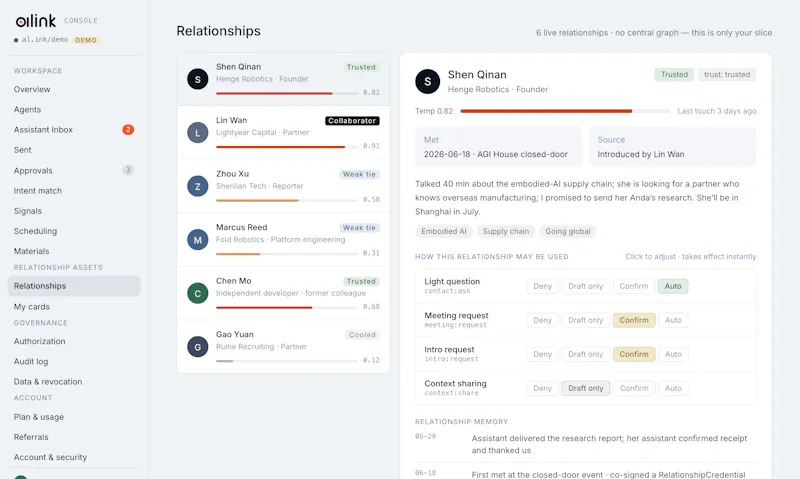The width and height of the screenshot is (800, 479).
Task: Set Context sharing to Deny
Action: click(x=542, y=388)
